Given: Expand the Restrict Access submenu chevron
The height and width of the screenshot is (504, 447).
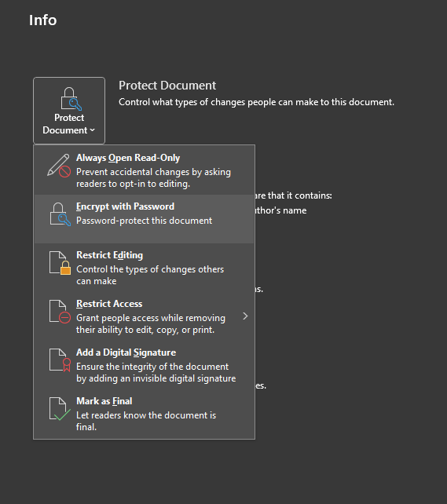Looking at the screenshot, I should [245, 316].
